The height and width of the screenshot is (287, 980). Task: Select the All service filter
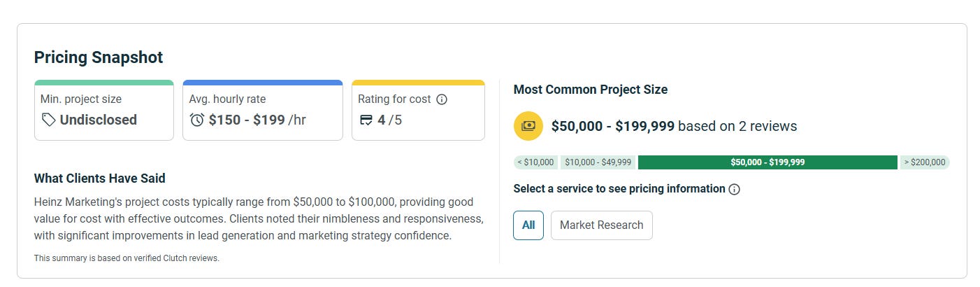tap(528, 225)
